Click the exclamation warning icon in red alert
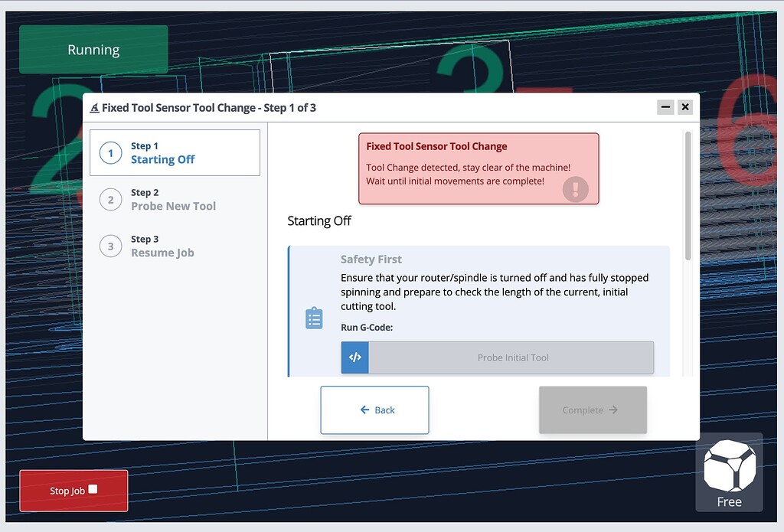The height and width of the screenshot is (532, 784). tap(575, 189)
